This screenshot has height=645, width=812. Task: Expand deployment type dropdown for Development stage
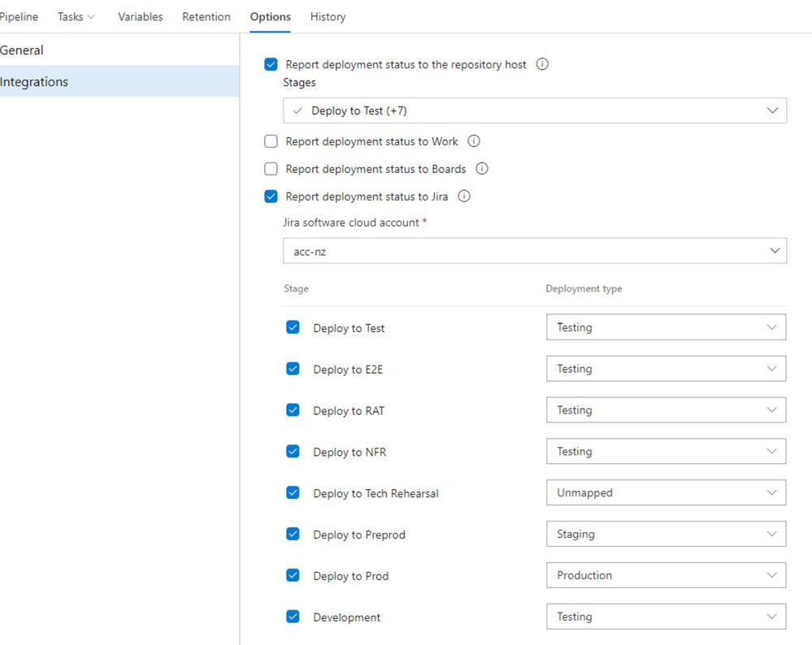pos(665,617)
